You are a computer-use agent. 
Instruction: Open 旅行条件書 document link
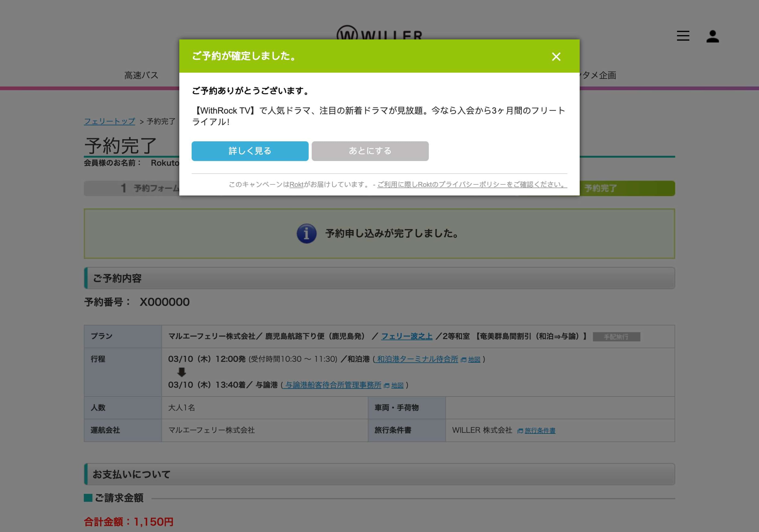coord(540,430)
